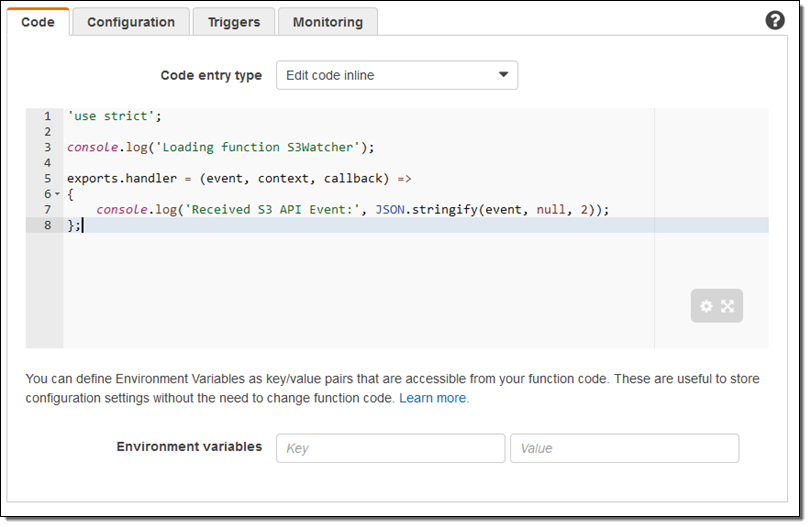810x527 pixels.
Task: Open editor settings gear icon
Action: click(706, 306)
